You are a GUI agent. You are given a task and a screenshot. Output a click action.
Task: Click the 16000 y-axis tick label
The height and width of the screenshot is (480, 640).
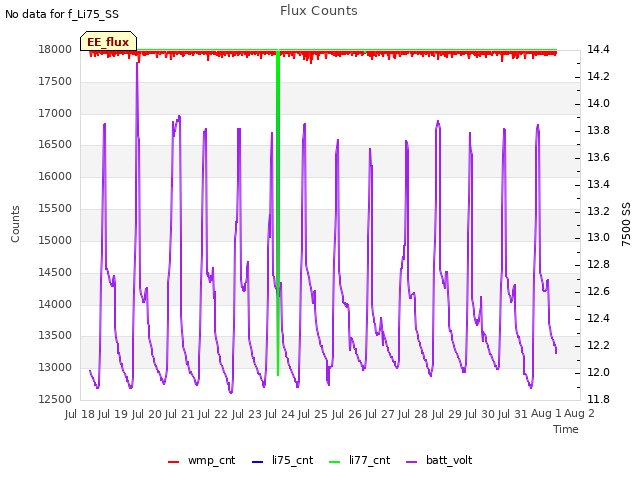pyautogui.click(x=55, y=176)
